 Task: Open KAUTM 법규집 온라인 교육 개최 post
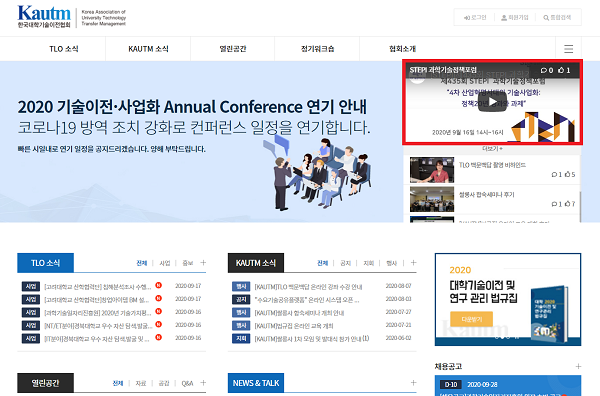coord(294,326)
